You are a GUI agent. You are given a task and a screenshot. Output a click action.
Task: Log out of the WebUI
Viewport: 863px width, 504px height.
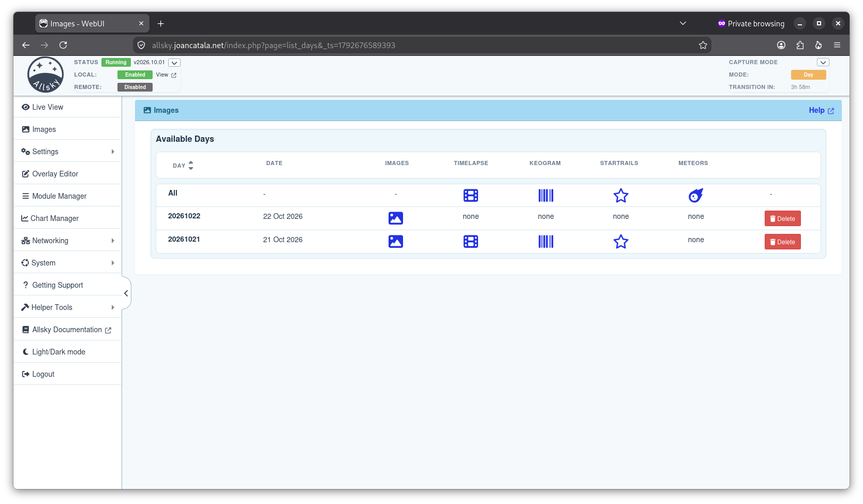pos(67,374)
